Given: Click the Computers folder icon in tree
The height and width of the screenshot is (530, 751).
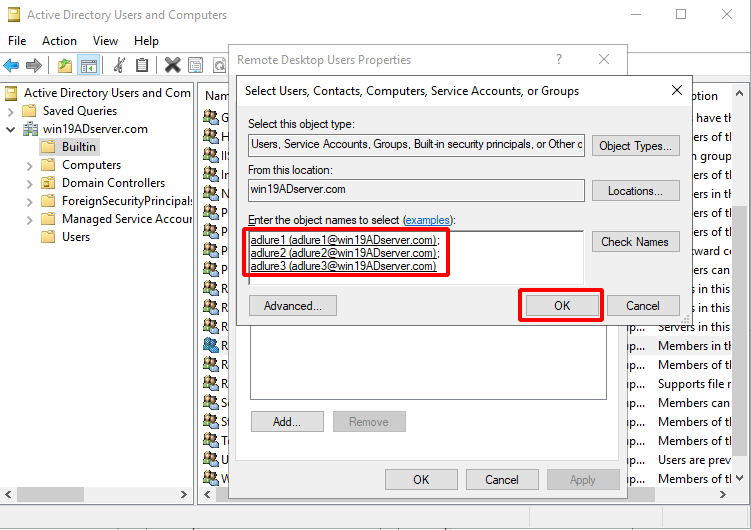Looking at the screenshot, I should [48, 165].
